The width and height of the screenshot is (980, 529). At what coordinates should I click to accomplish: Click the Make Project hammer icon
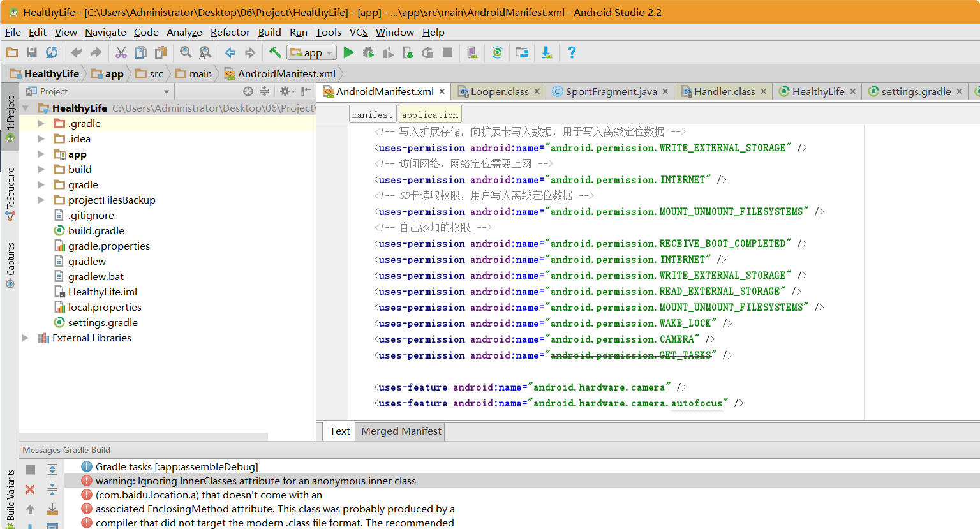click(x=275, y=52)
